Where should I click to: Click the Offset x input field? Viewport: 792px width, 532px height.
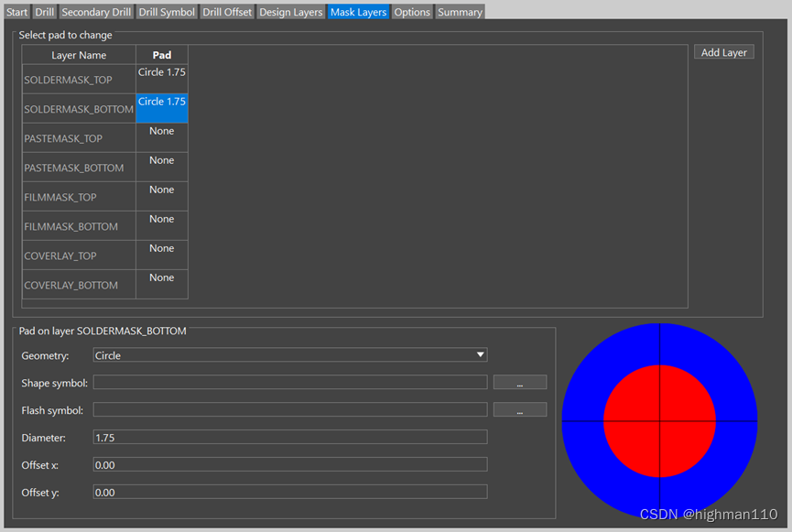[x=290, y=465]
